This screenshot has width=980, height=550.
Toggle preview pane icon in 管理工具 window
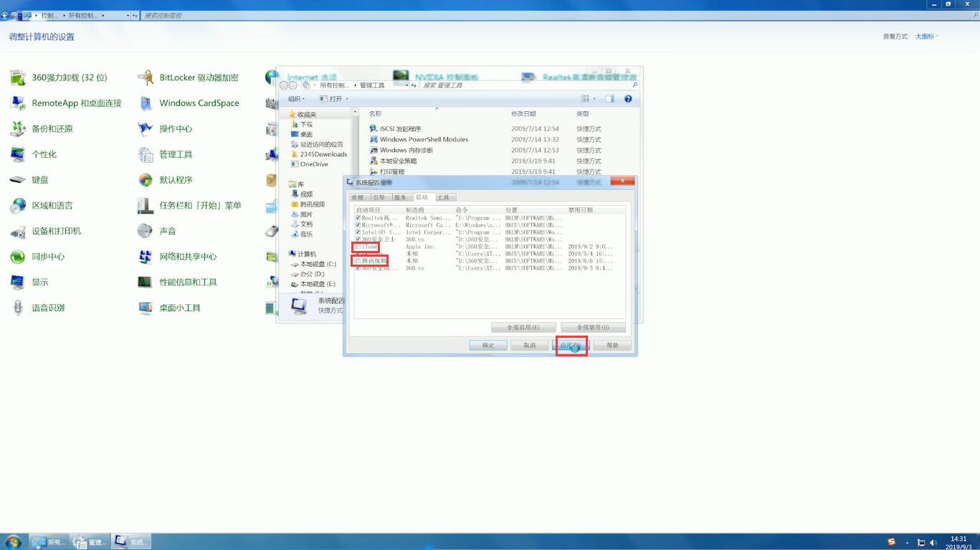[609, 99]
